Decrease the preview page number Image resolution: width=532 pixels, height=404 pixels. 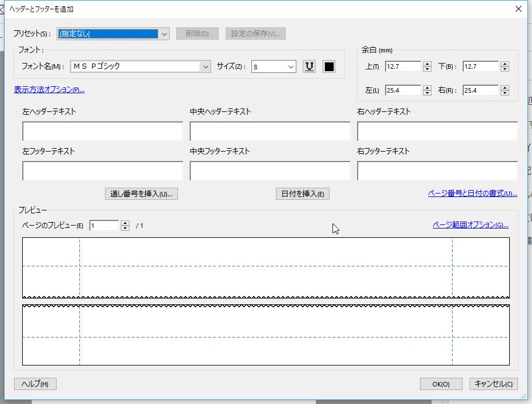click(x=125, y=229)
